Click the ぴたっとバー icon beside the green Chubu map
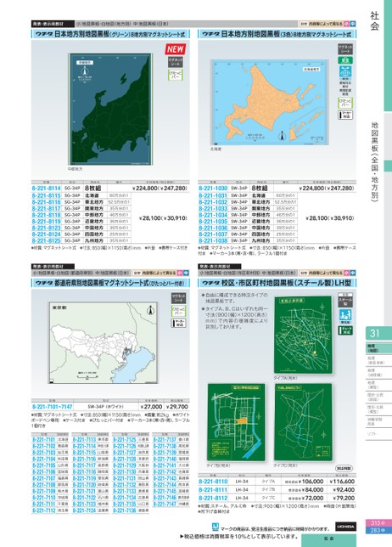Viewport: 392px width, 547px height. (x=176, y=75)
